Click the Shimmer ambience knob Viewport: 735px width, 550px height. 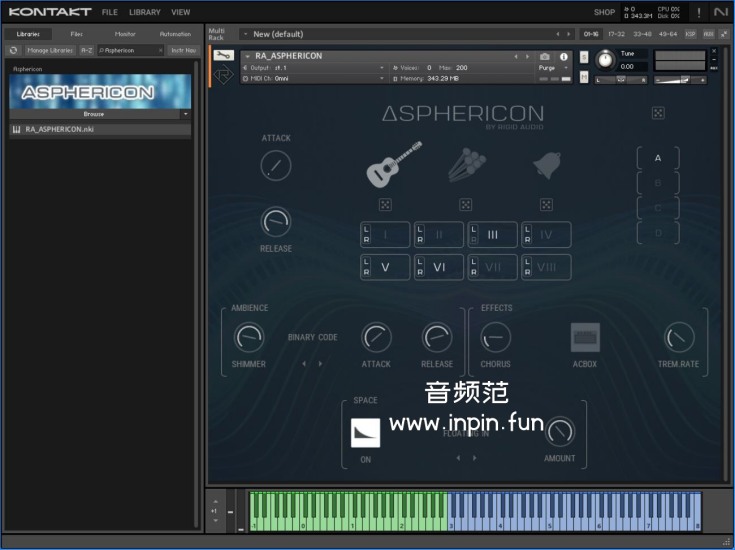[248, 338]
